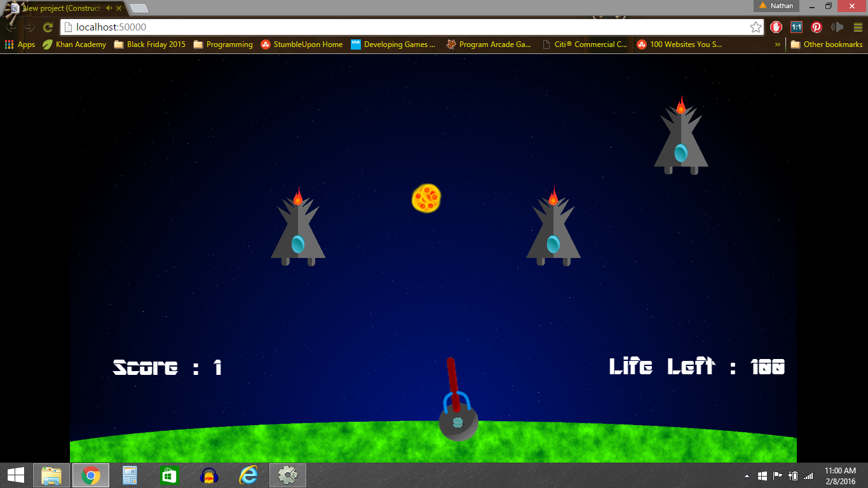Check battery status in the tray
868x488 pixels.
[793, 475]
